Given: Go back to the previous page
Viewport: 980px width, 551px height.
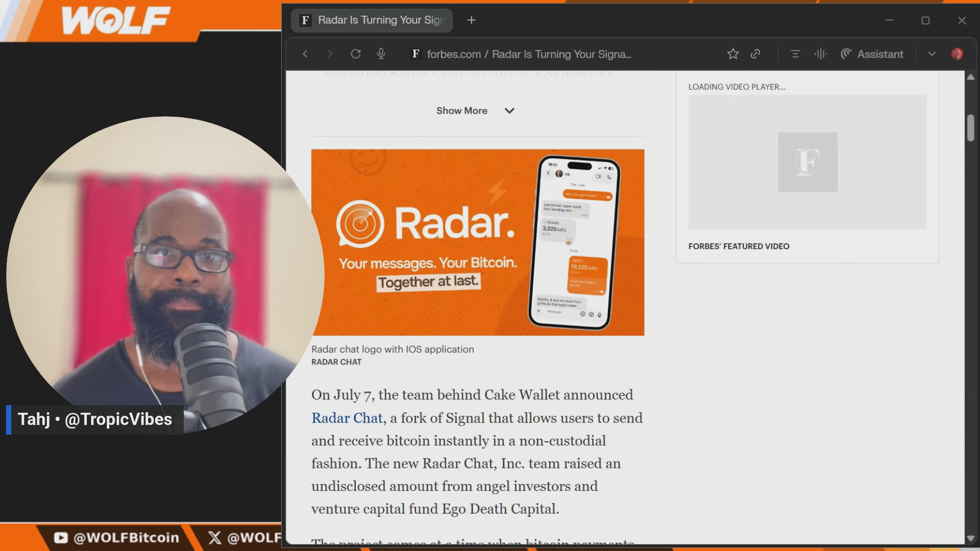Looking at the screenshot, I should pos(305,54).
